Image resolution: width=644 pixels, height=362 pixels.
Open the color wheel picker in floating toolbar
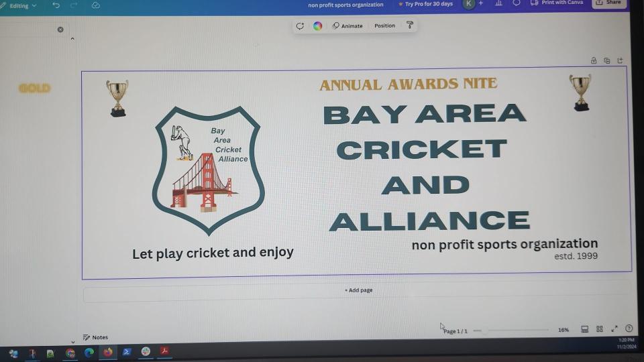[x=317, y=26]
